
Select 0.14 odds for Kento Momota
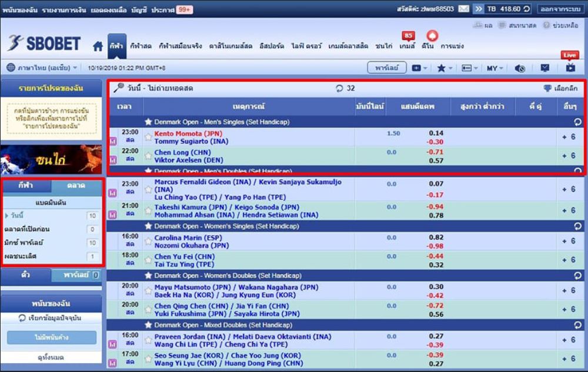(436, 133)
